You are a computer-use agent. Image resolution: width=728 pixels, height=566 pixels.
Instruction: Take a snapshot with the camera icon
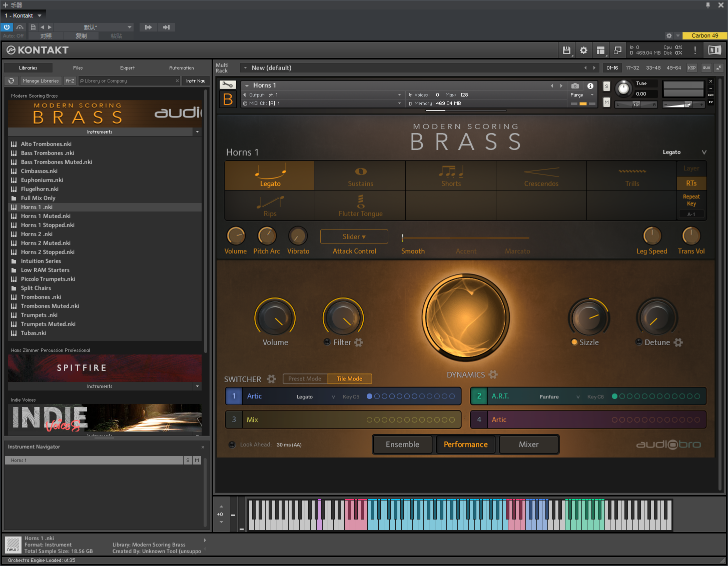(575, 85)
